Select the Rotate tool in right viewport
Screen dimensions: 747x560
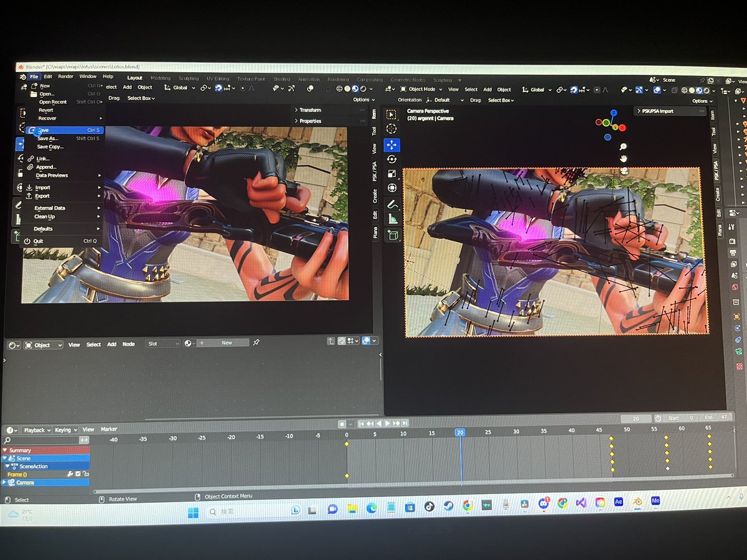click(x=392, y=159)
